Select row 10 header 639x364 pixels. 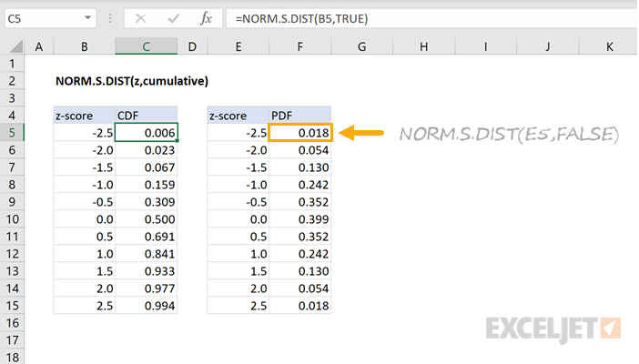point(12,219)
